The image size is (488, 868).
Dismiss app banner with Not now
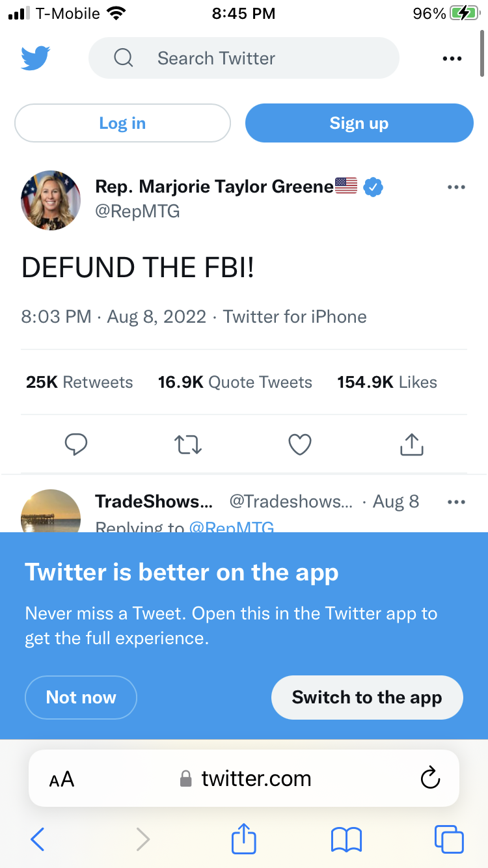81,698
